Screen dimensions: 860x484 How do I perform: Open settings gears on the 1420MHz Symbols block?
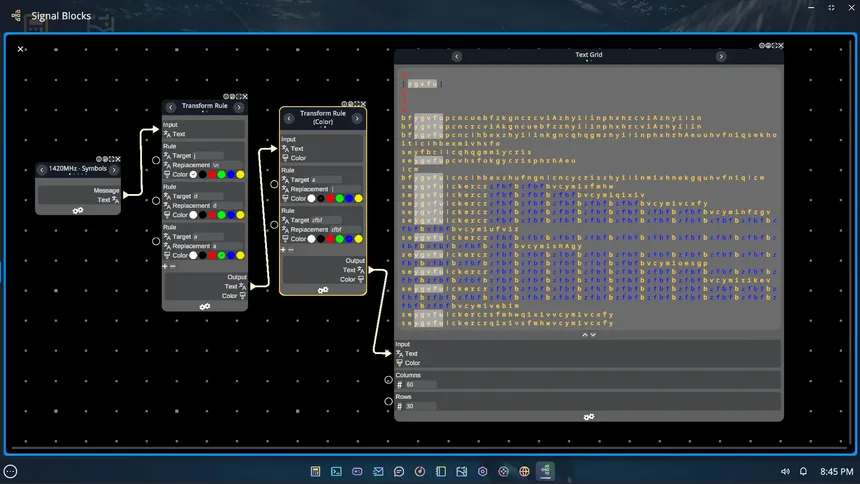click(77, 210)
